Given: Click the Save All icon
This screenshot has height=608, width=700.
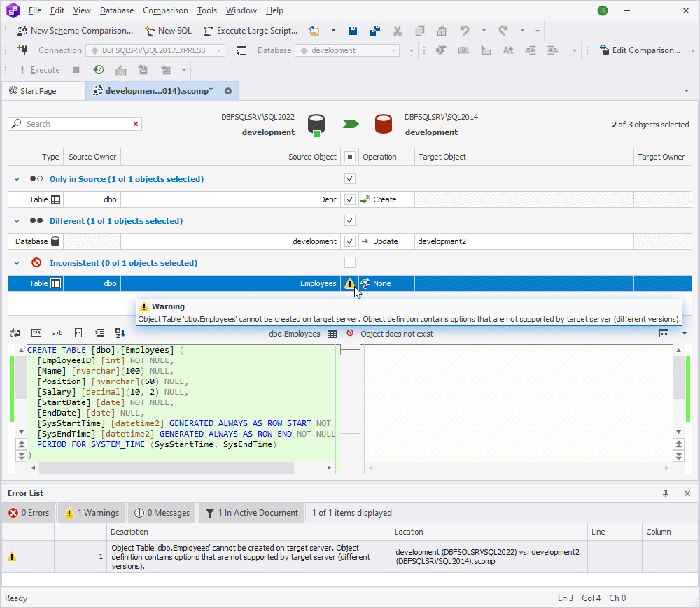Looking at the screenshot, I should [x=375, y=31].
